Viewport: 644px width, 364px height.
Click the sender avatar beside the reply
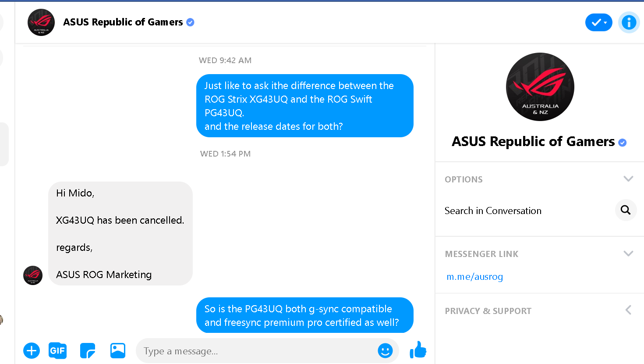tap(33, 275)
